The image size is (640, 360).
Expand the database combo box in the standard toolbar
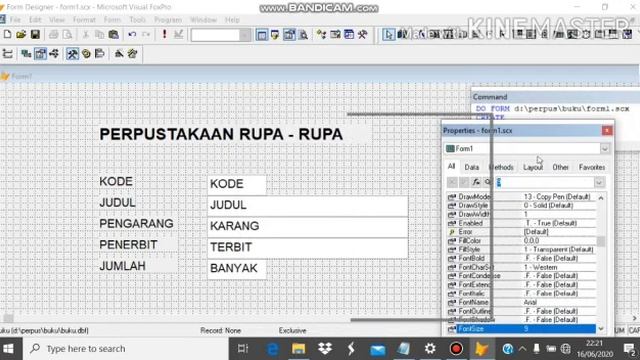pos(244,35)
